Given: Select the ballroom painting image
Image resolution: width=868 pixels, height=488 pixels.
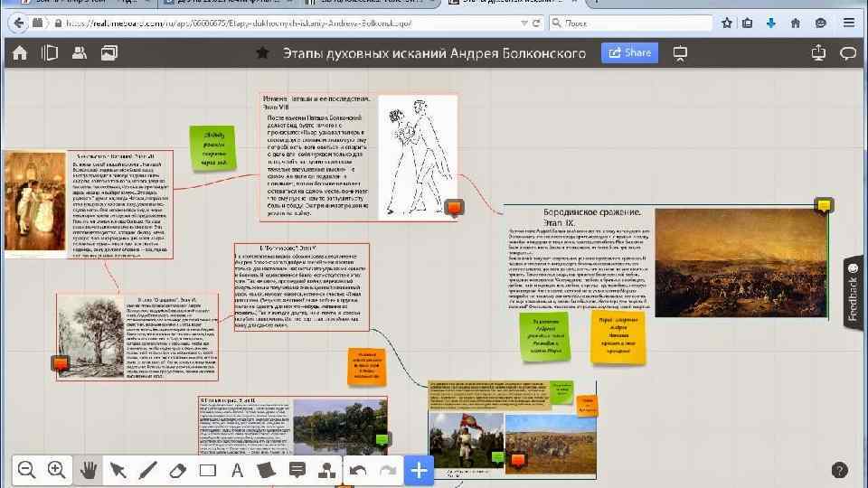Looking at the screenshot, I should point(35,202).
